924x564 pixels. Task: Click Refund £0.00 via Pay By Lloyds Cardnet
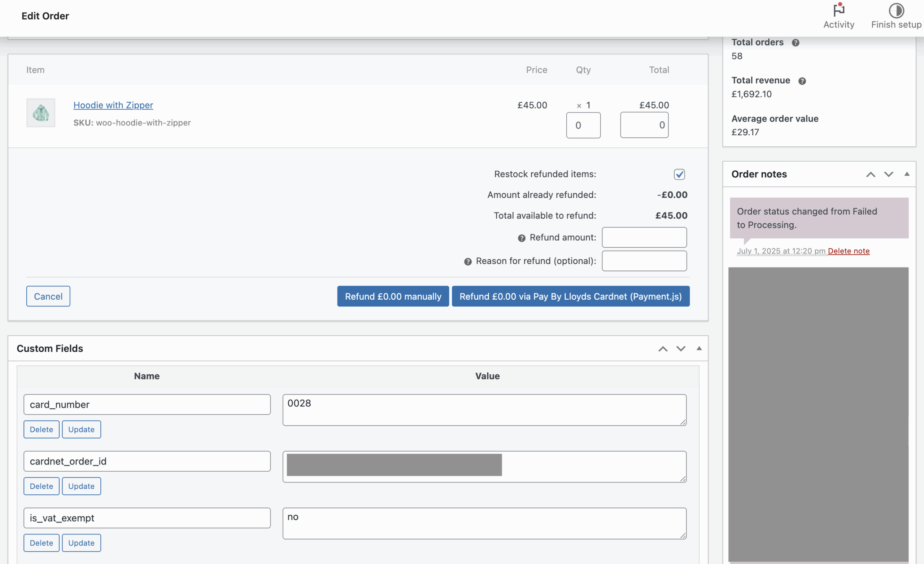[x=570, y=296]
